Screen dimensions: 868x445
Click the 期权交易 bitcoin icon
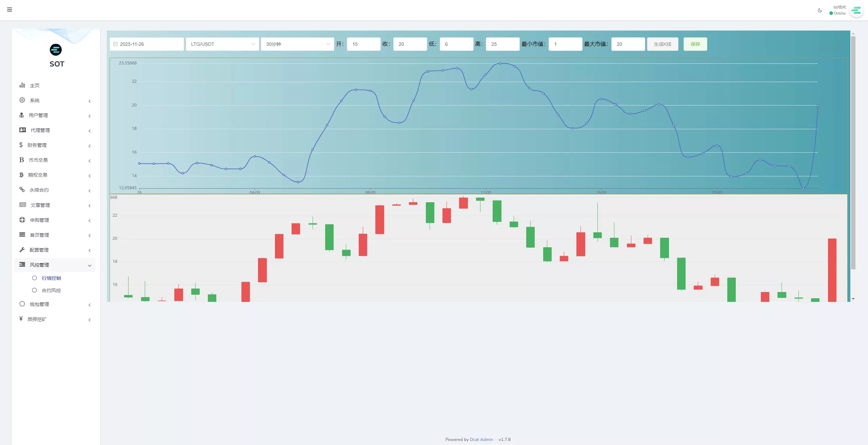tap(21, 175)
